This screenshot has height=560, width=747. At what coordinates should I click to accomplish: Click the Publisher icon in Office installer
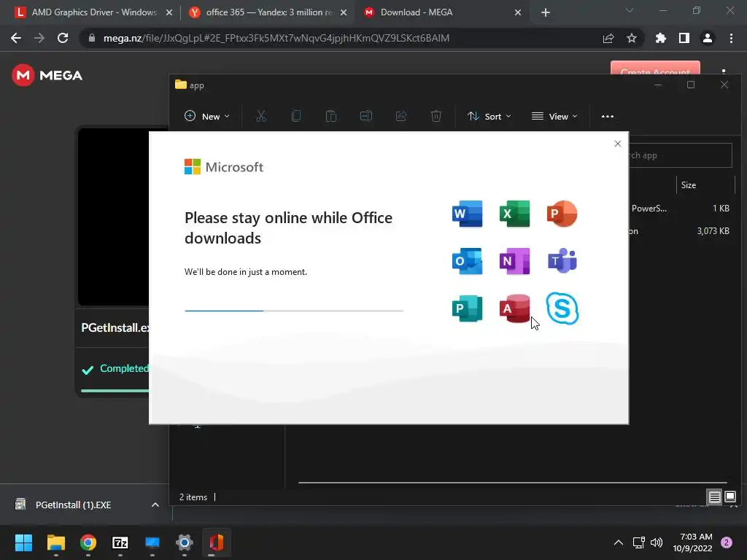[x=467, y=308]
